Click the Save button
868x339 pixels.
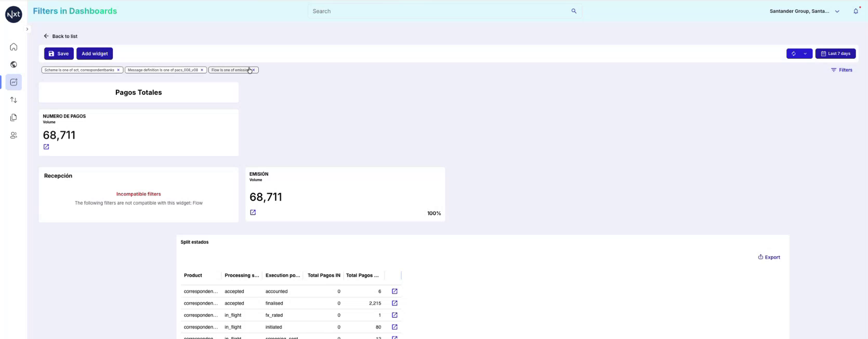coord(59,54)
